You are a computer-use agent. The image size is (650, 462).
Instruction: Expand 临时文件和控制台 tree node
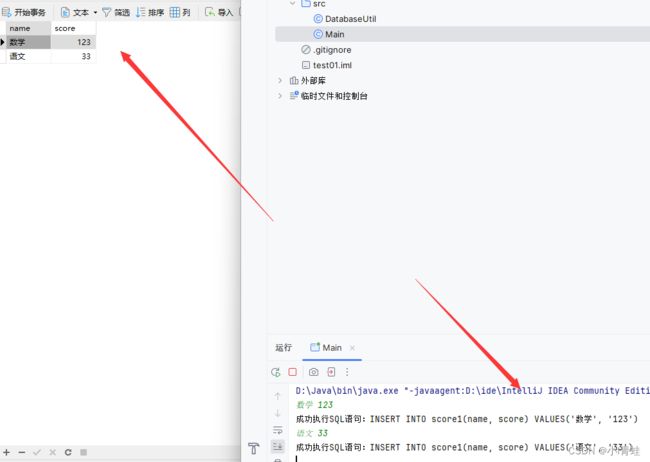tap(280, 96)
